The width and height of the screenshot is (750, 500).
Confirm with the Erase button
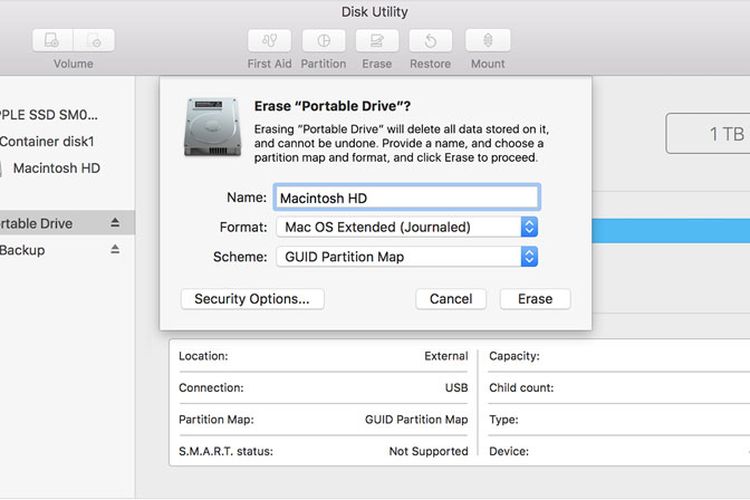point(535,299)
